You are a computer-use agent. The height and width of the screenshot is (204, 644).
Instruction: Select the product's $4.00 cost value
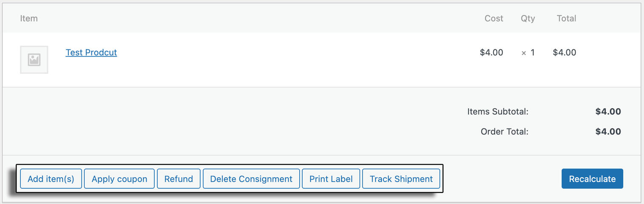[491, 53]
